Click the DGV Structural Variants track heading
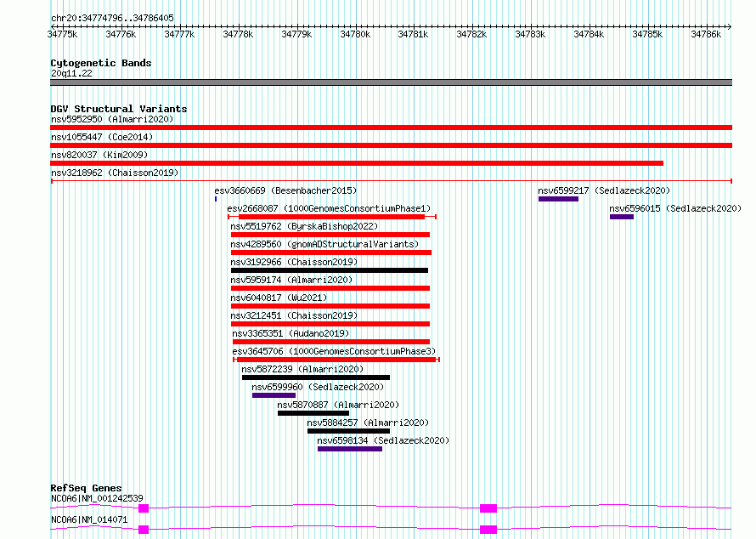Screen dimensions: 756x539 click(119, 109)
